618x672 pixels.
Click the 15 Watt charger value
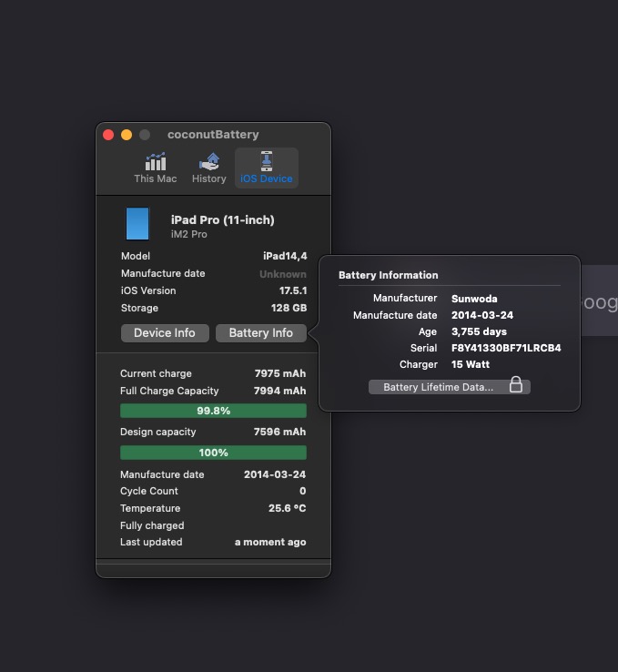point(471,365)
